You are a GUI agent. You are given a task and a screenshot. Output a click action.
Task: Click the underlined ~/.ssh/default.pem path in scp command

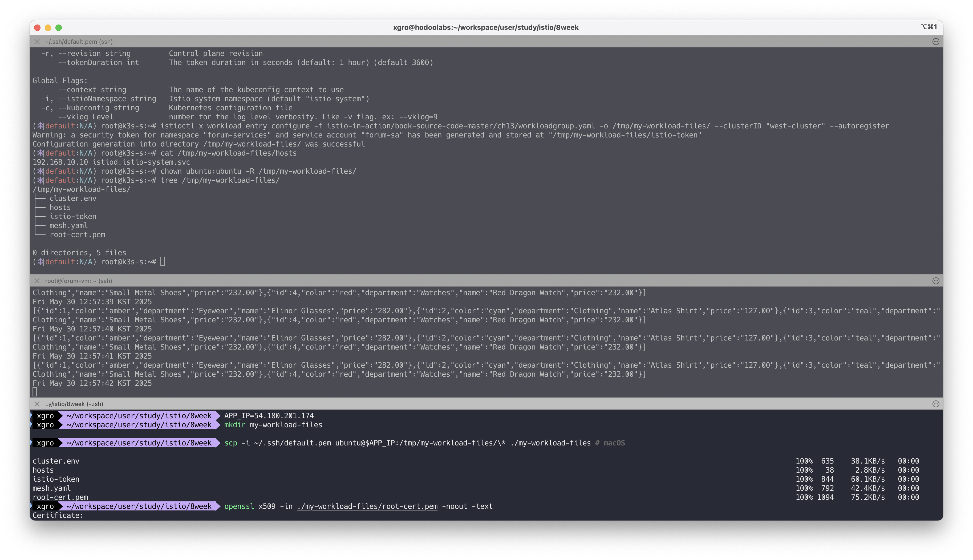(x=293, y=443)
